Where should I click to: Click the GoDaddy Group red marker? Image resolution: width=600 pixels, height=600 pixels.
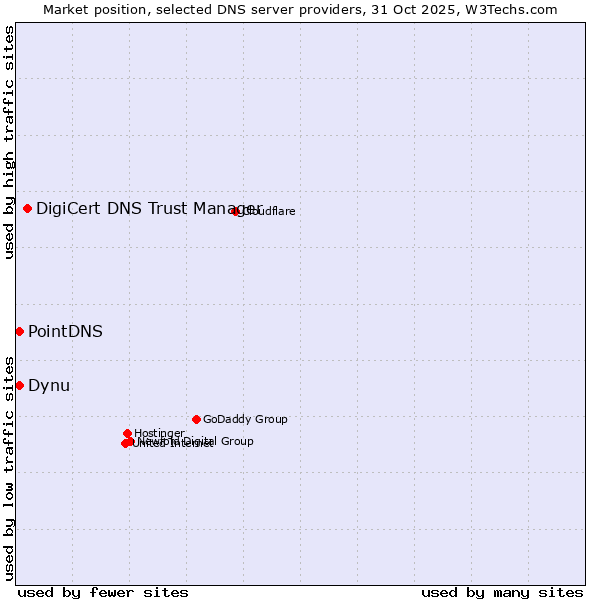click(x=196, y=419)
